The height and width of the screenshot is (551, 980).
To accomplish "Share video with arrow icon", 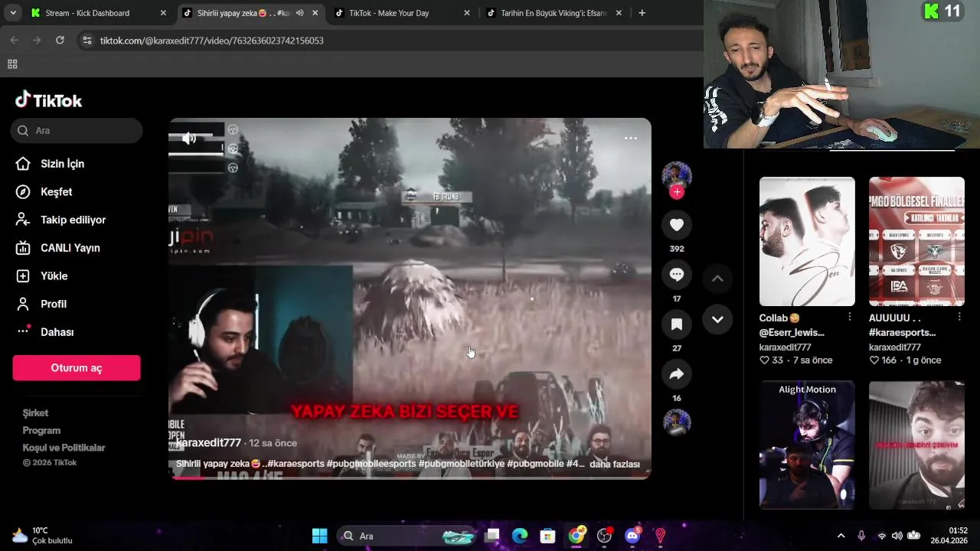I will (x=677, y=374).
